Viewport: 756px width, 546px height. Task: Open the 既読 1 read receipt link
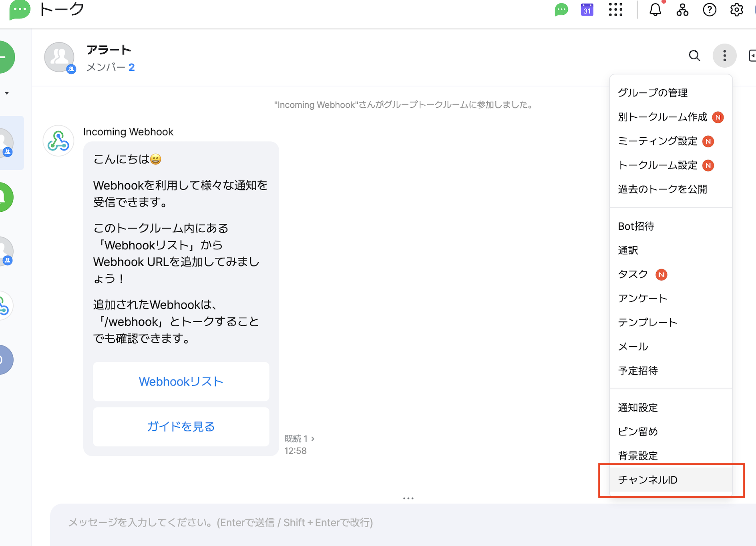300,439
